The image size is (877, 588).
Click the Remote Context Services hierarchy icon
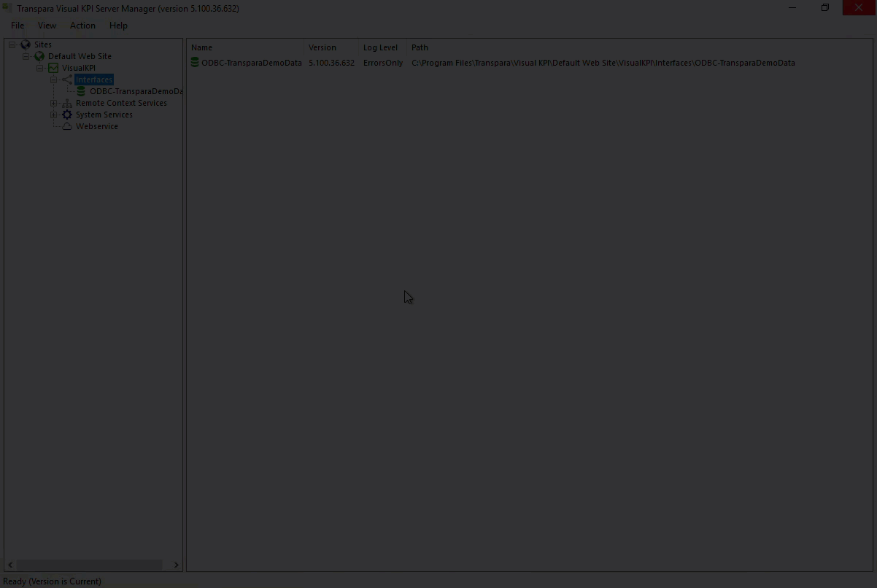point(67,103)
